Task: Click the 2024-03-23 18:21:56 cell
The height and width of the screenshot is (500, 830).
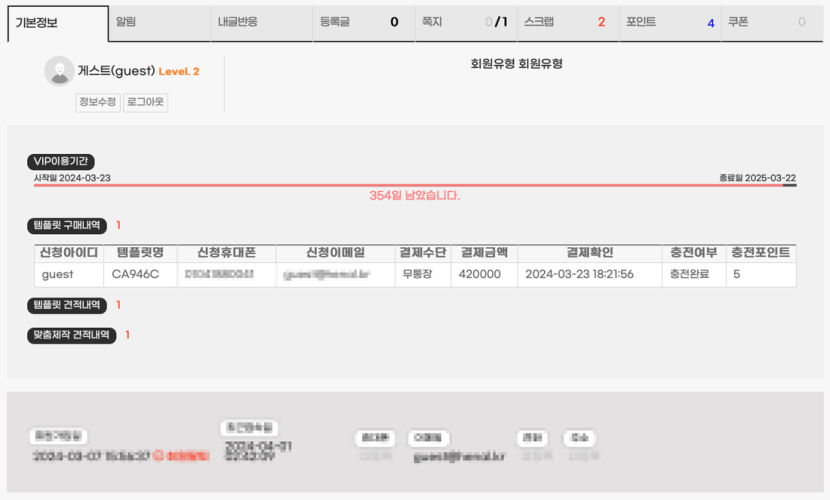Action: 590,274
